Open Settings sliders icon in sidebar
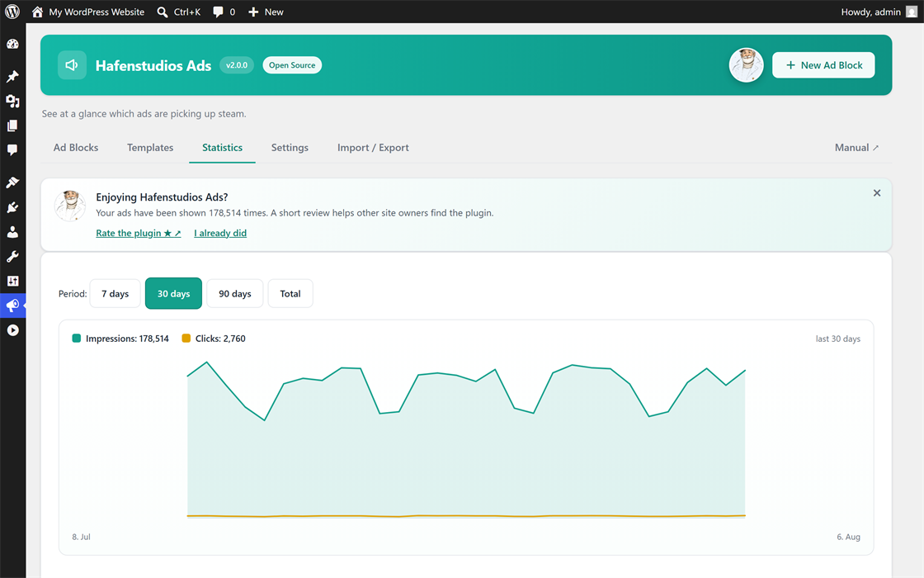The height and width of the screenshot is (578, 924). click(12, 282)
